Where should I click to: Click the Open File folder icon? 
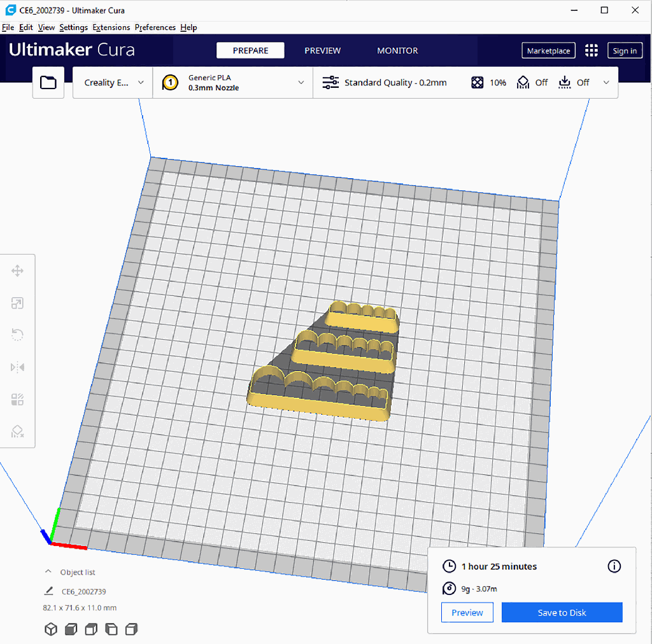click(48, 83)
